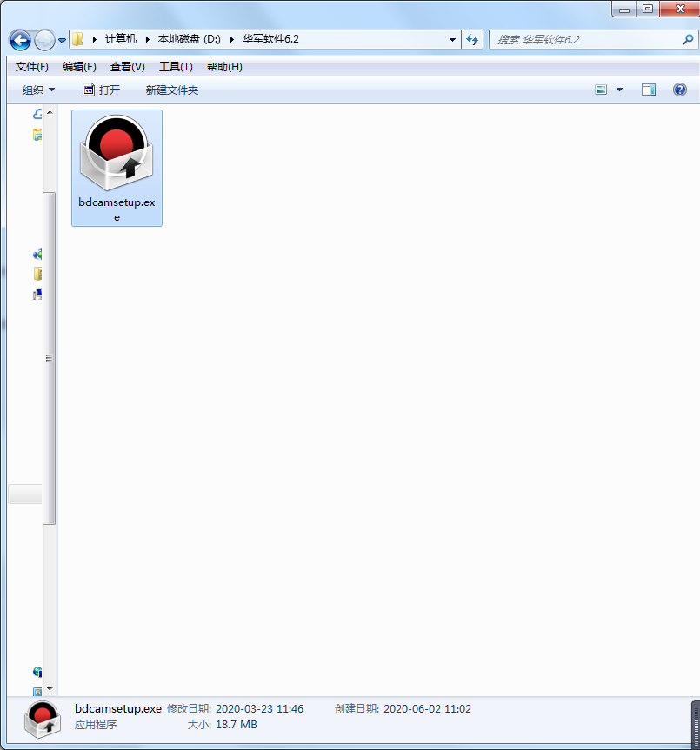Open help via blue question mark icon
This screenshot has width=700, height=750.
(679, 90)
